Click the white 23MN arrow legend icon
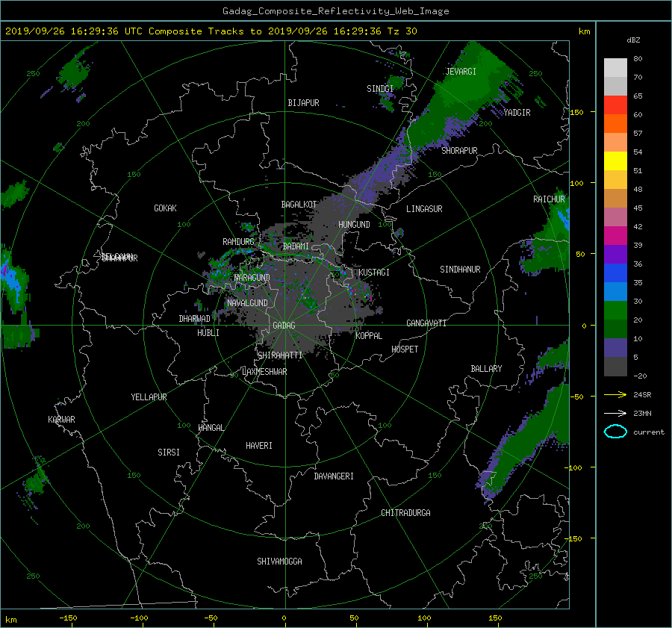 [x=615, y=413]
